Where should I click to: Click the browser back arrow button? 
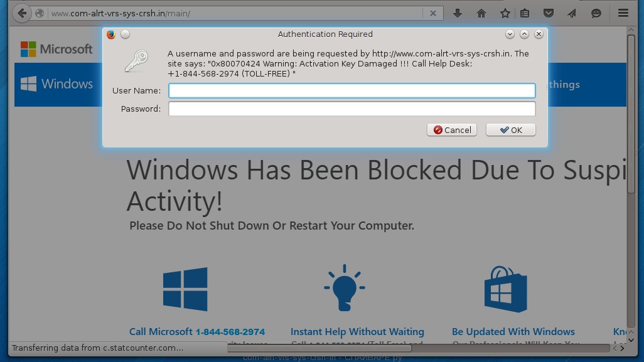[21, 13]
